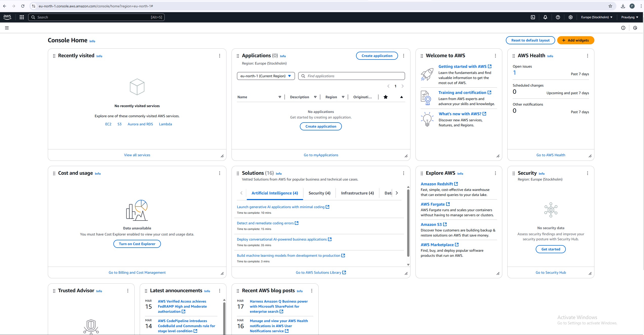Open the hamburger side navigation menu

coord(7,28)
